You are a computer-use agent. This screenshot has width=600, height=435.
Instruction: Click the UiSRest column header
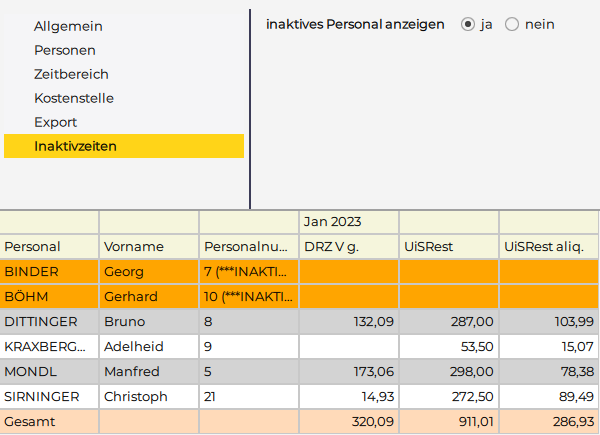coord(430,246)
